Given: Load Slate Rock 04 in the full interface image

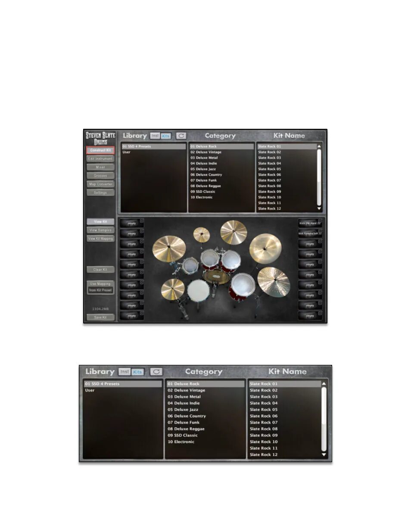Looking at the screenshot, I should coord(286,163).
